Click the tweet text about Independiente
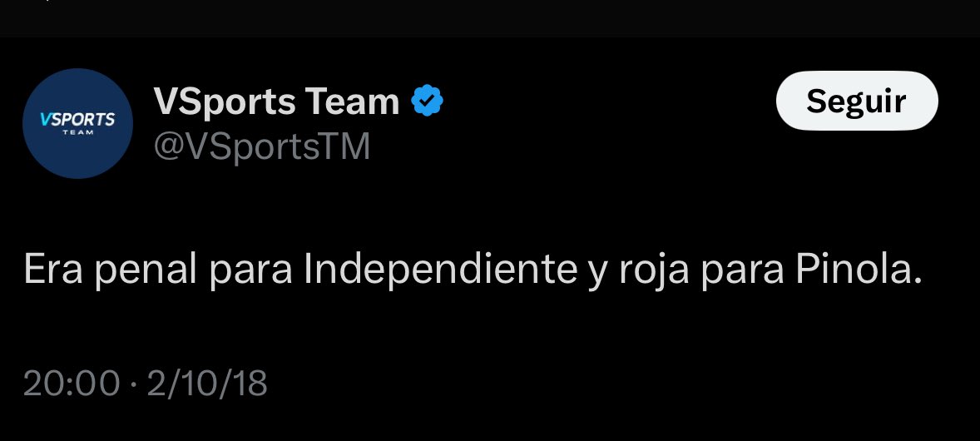 [473, 270]
